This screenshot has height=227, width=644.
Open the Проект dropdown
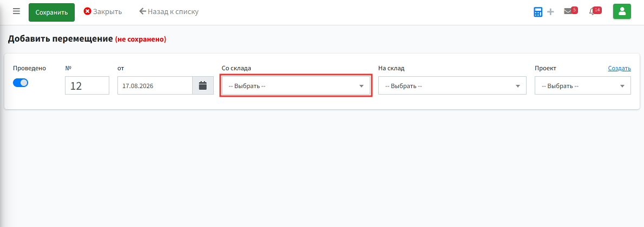(x=583, y=86)
